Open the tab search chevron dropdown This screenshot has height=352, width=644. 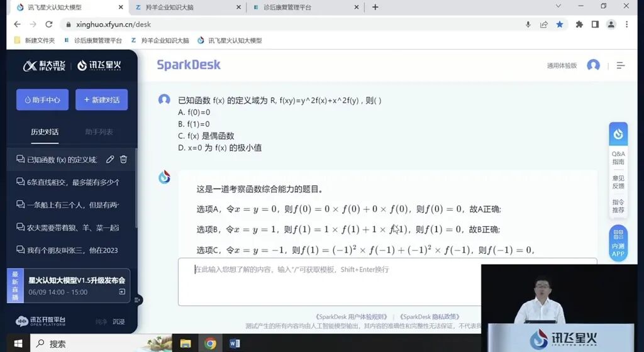click(x=558, y=6)
